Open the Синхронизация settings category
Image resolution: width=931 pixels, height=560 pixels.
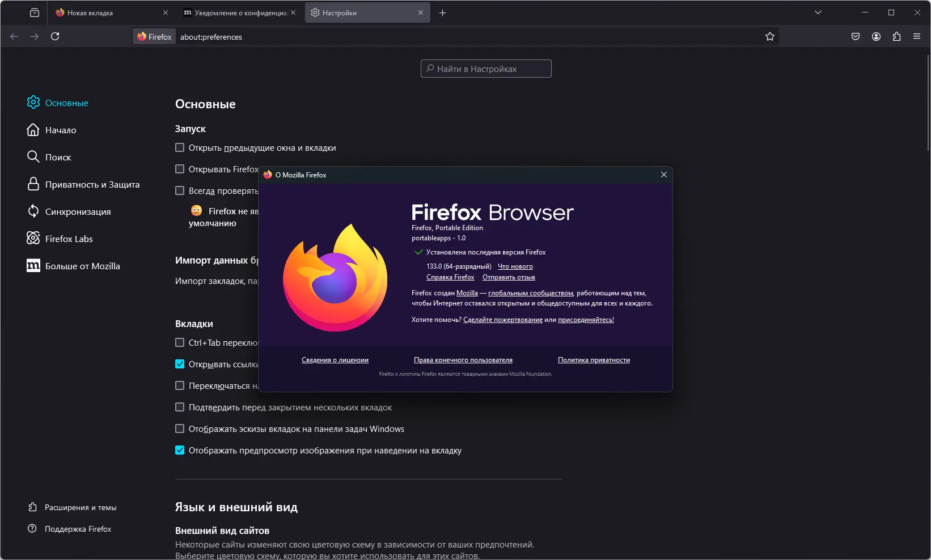point(69,211)
